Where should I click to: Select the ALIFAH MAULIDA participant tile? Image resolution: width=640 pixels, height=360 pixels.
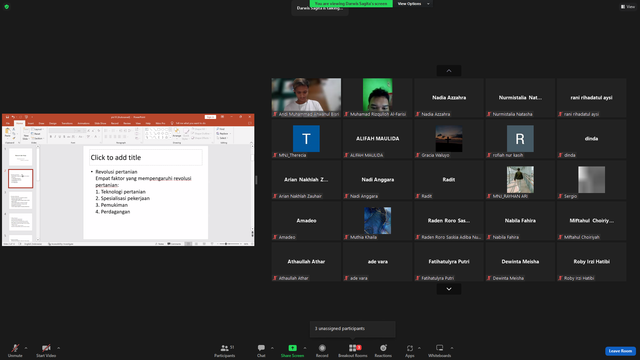point(378,139)
